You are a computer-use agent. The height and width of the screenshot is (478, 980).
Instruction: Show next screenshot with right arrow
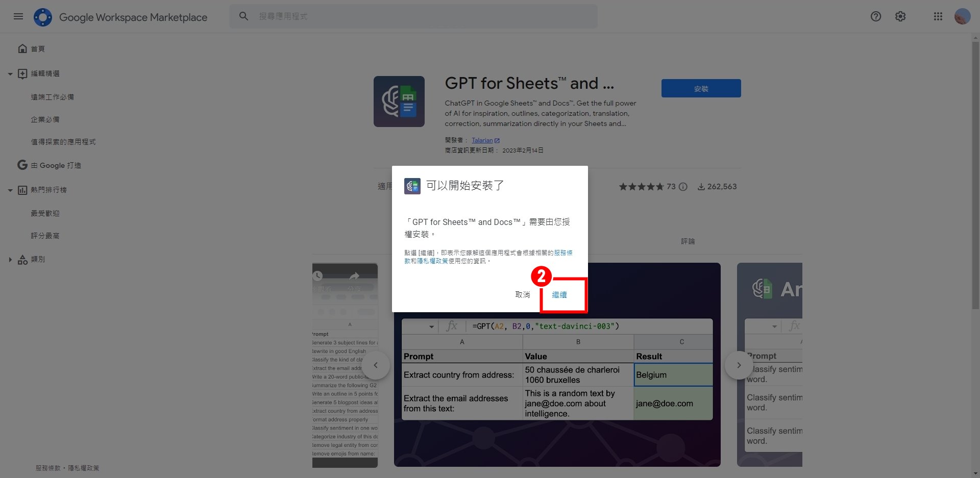click(739, 365)
